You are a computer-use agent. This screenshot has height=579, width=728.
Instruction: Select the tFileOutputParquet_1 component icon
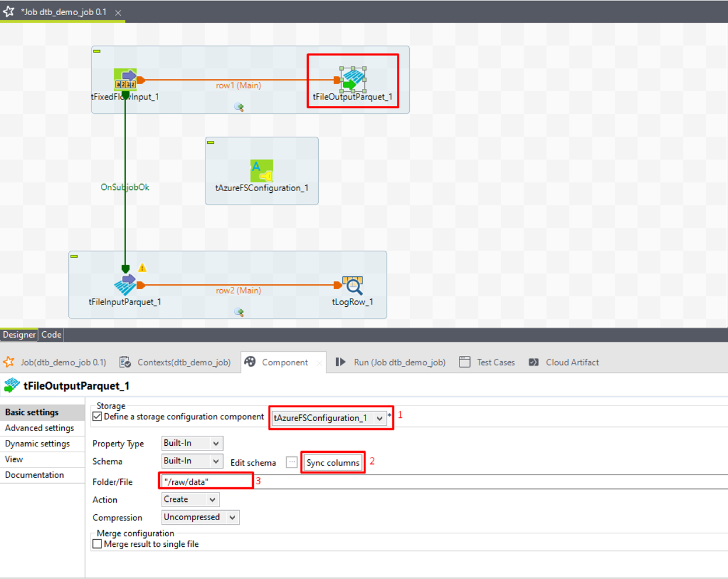coord(353,79)
